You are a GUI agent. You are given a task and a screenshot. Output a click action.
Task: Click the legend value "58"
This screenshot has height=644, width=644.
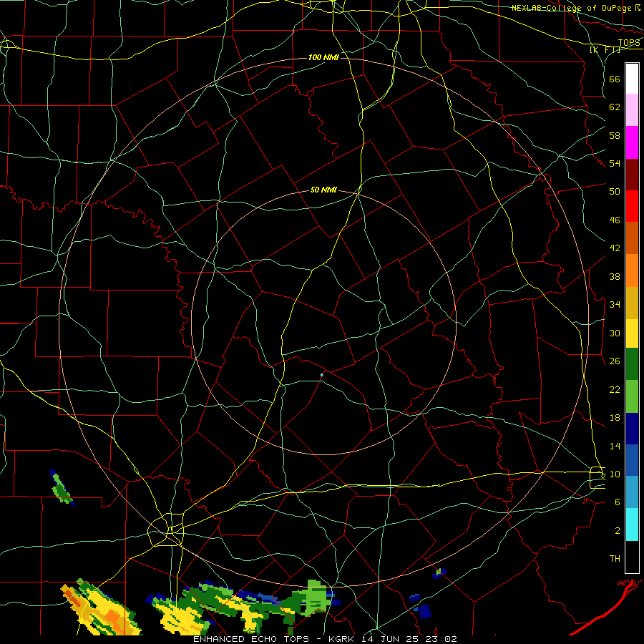click(615, 135)
